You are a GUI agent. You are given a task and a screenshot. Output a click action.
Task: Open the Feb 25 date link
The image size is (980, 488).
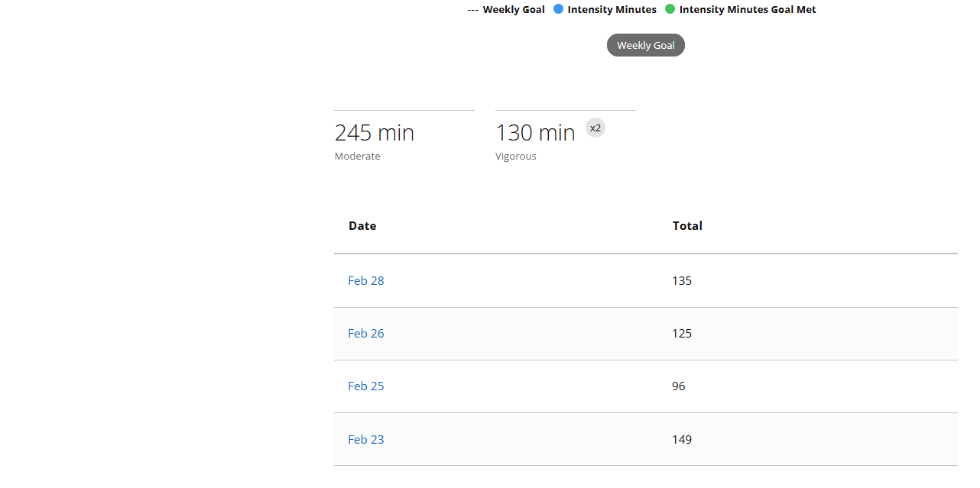[x=366, y=386]
